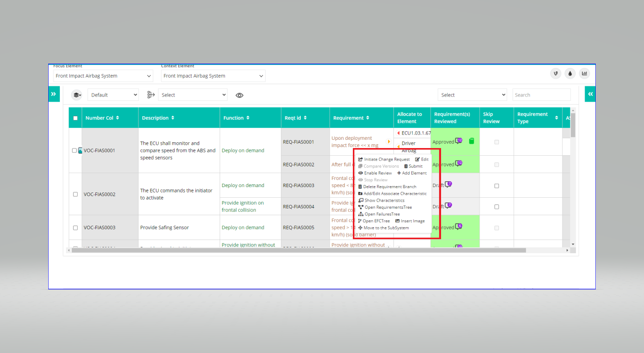Click inside the Search field
Screen dimensions: 644x353
pos(541,95)
